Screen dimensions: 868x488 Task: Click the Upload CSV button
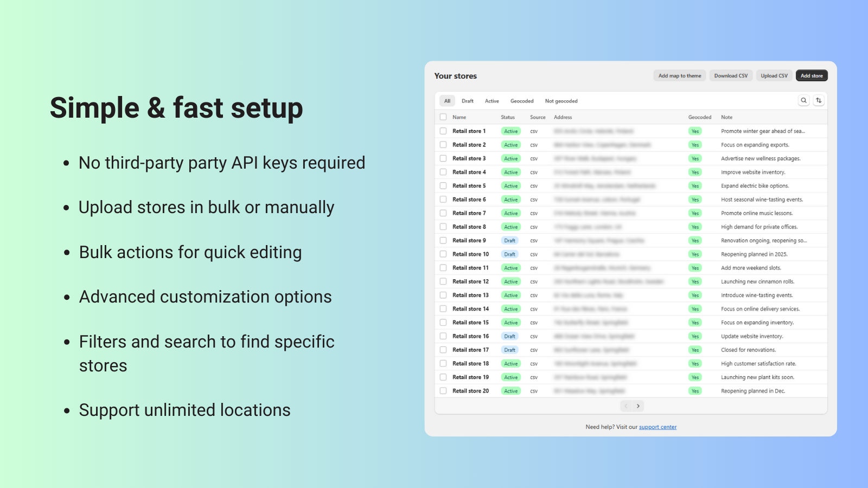coord(774,75)
